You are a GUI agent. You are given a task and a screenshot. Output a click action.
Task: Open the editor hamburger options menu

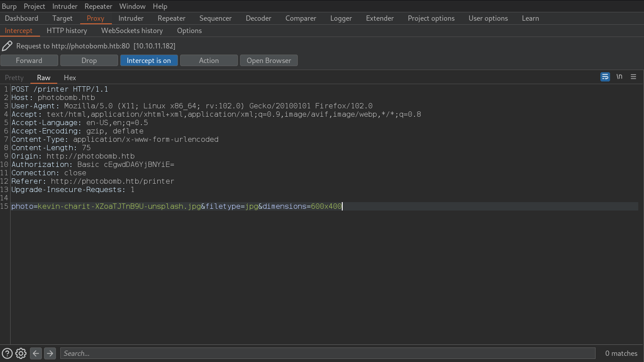[633, 77]
